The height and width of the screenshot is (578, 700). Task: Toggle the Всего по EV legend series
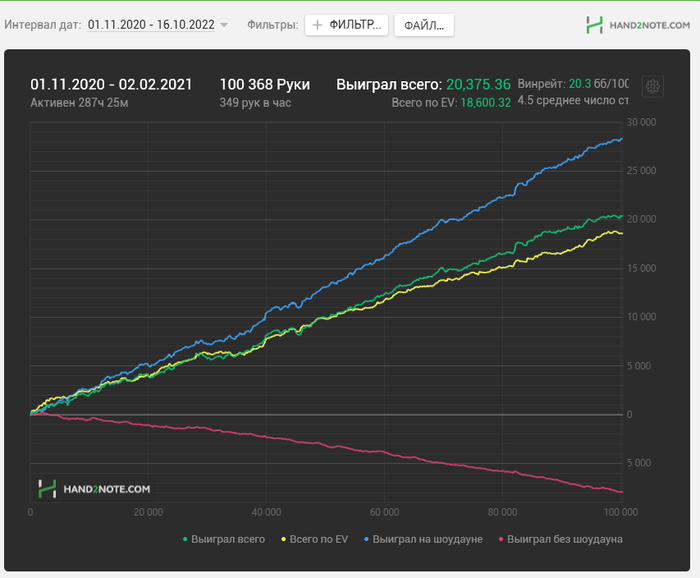314,539
